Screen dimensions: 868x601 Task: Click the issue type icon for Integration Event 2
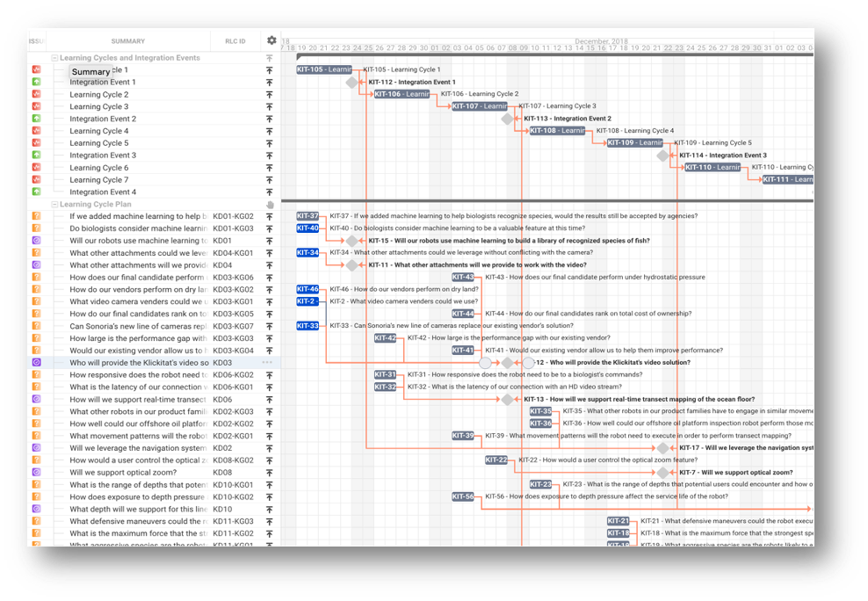point(37,119)
